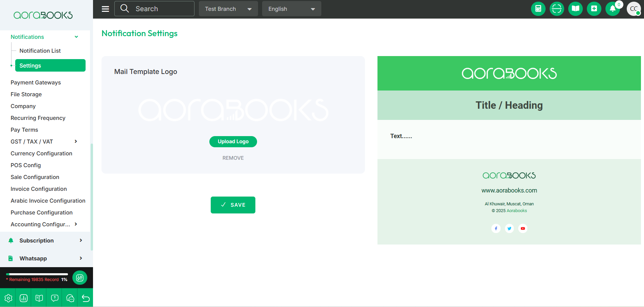Select Settings under Notifications
This screenshot has height=307, width=644.
coord(50,66)
